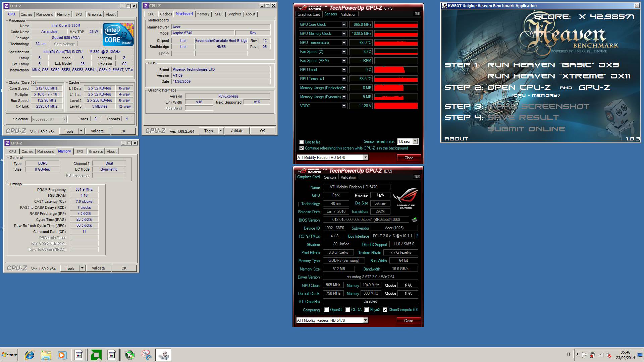Click the Start button
644x362 pixels.
coord(9,355)
